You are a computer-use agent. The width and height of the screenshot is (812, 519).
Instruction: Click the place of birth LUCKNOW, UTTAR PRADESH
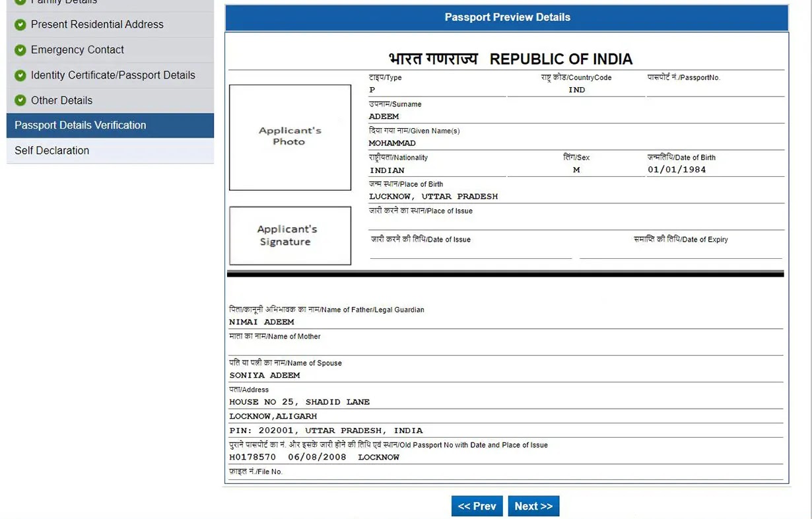click(434, 197)
